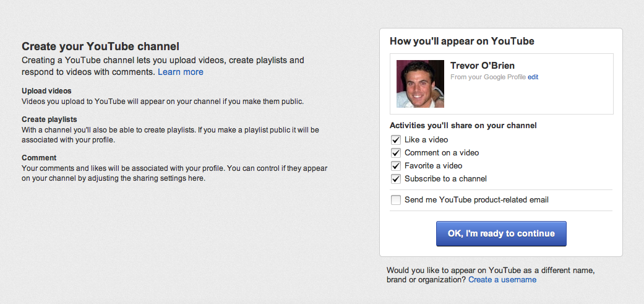Enable 'Send me YouTube product-related email' checkbox
Screen dimensions: 644x304
[x=396, y=200]
